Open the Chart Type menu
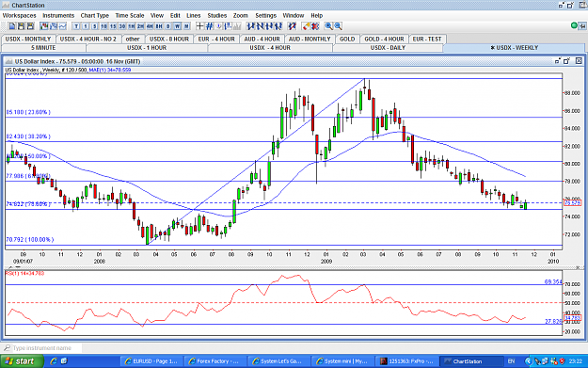 tap(94, 15)
